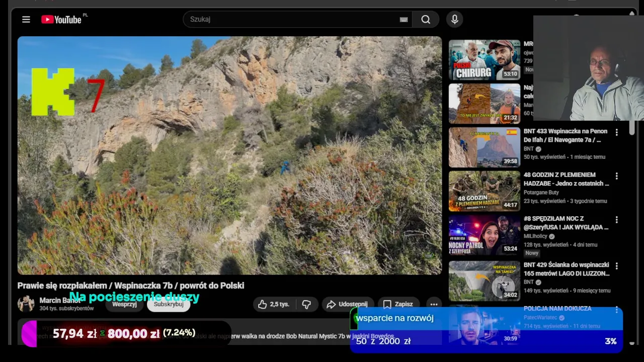Open options menu for POLICJA NAM DOKUCZA

point(616,310)
